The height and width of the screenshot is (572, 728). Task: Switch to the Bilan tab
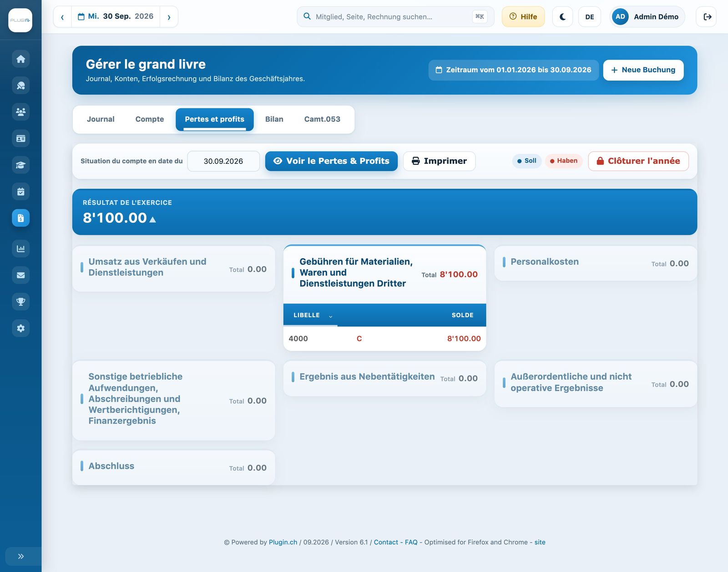[x=274, y=119]
